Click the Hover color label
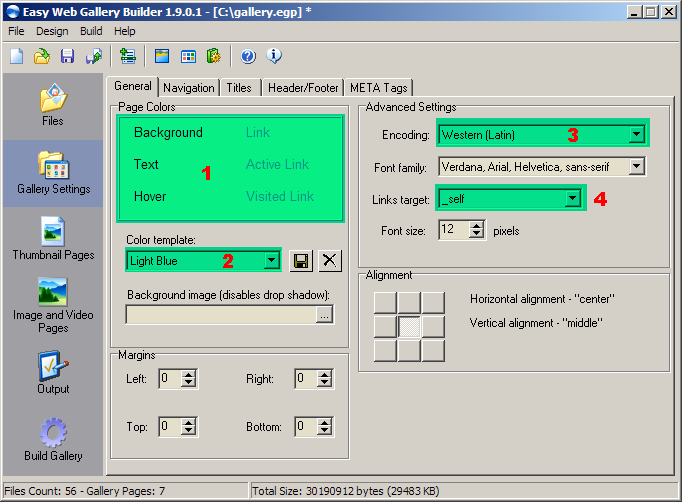This screenshot has height=502, width=682. (x=150, y=197)
